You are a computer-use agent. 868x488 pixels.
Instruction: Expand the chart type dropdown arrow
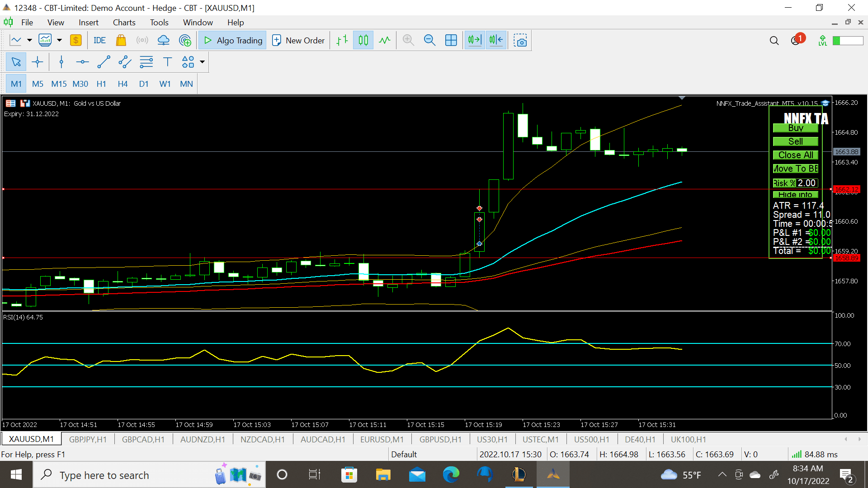[29, 40]
